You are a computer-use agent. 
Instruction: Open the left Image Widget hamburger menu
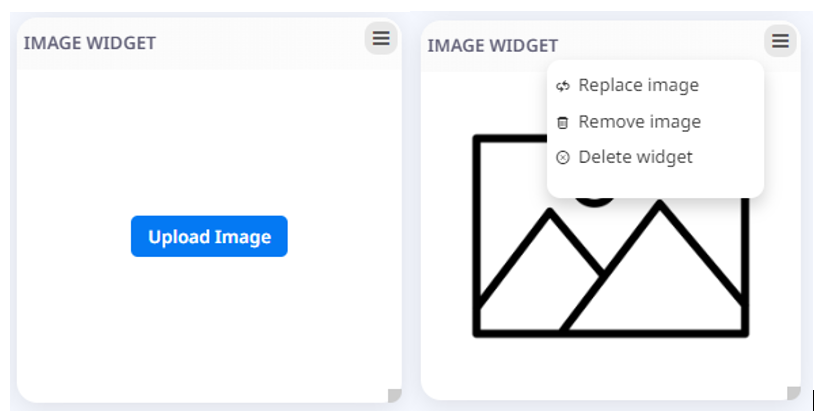coord(381,38)
